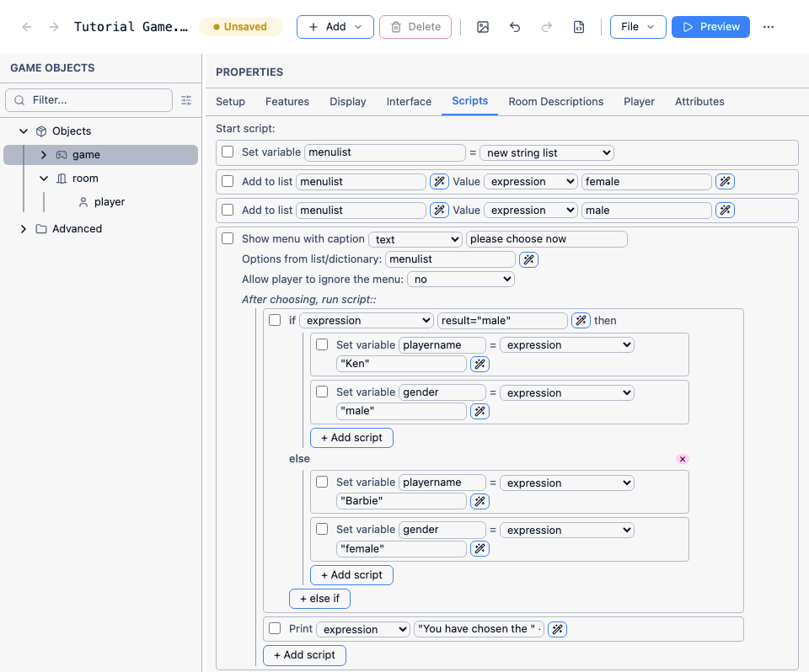809x672 pixels.
Task: Select checkbox for Print expression script
Action: pyautogui.click(x=275, y=628)
